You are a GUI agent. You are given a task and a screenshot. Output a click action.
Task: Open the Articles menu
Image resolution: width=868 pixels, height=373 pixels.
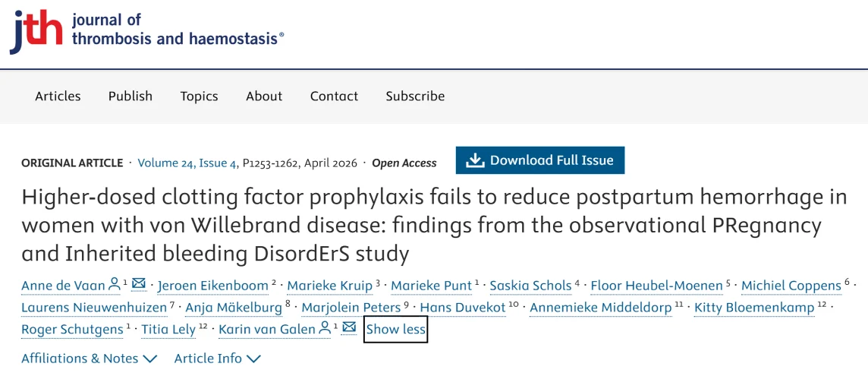click(58, 96)
